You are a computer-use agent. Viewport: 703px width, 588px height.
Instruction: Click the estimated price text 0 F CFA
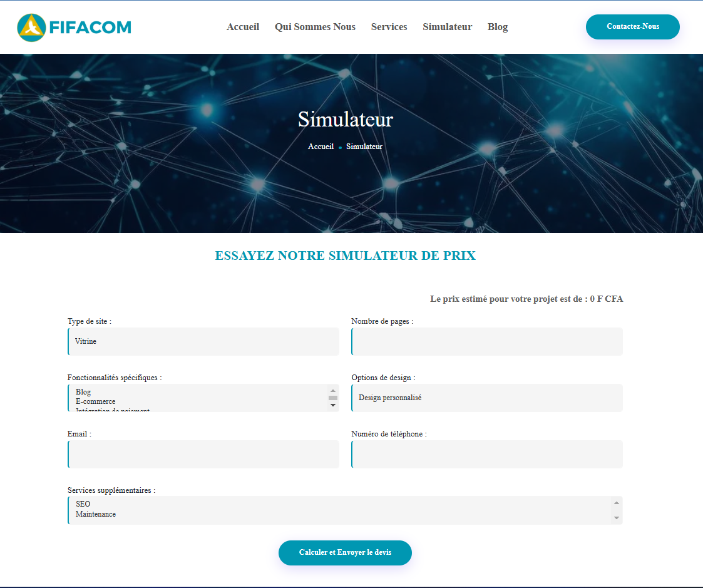point(606,299)
